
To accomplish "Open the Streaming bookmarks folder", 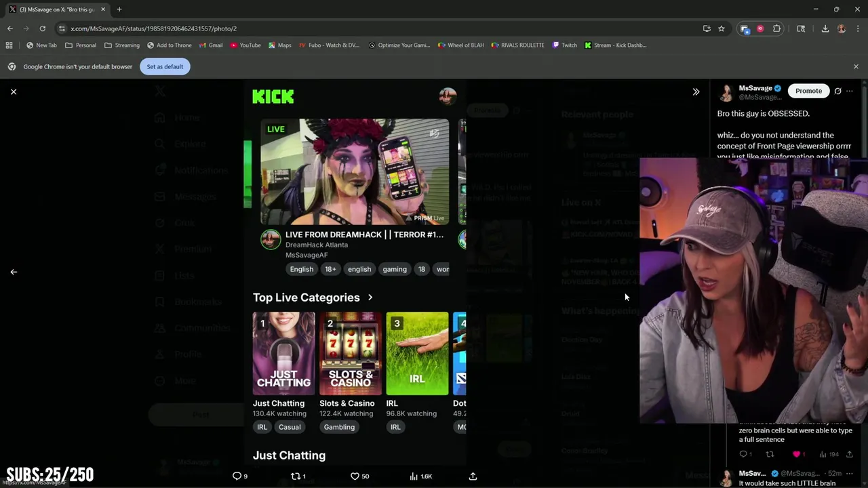I will [x=122, y=45].
